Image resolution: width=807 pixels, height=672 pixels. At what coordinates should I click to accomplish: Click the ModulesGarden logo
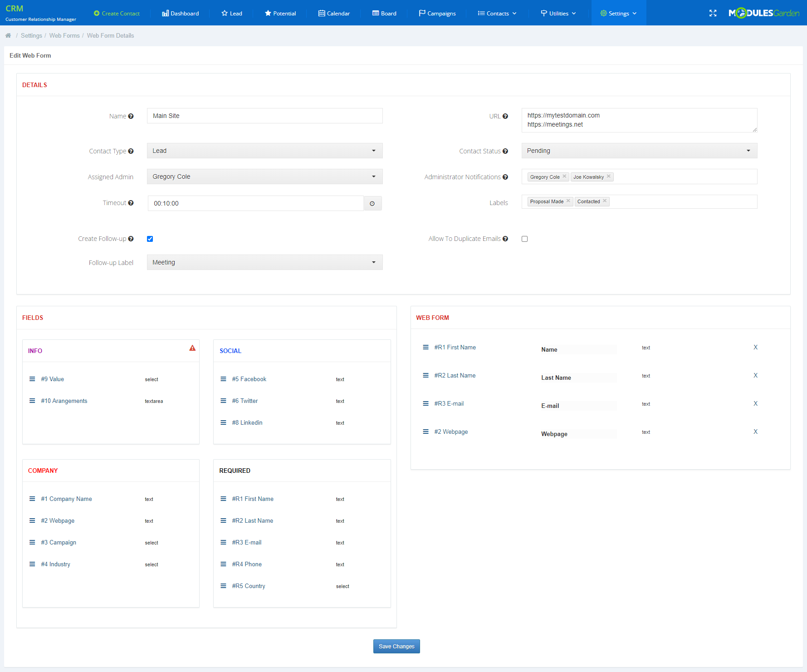(x=764, y=13)
